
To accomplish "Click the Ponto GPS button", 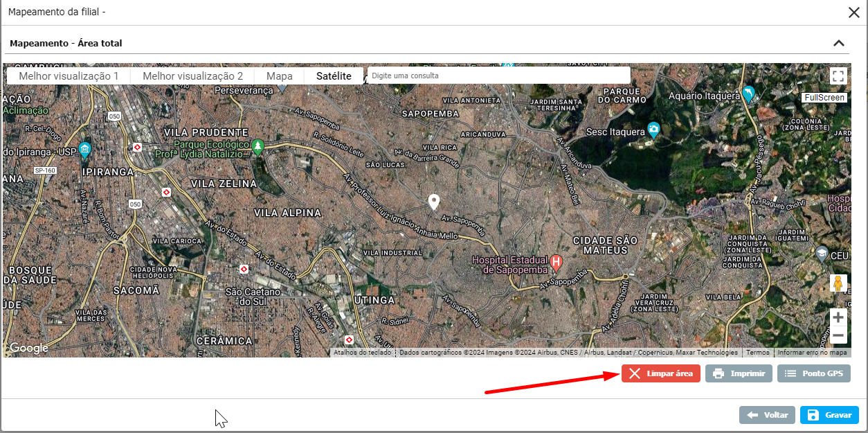I will tap(814, 373).
